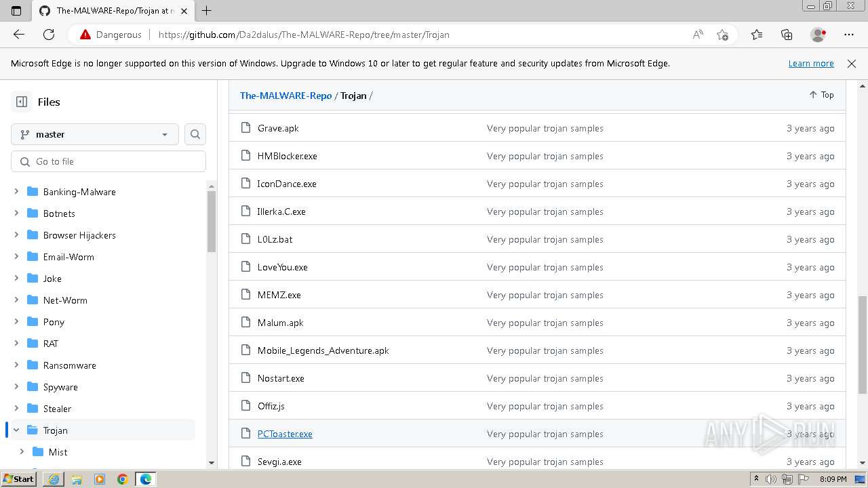
Task: Select the Trojan folder tree item
Action: pos(102,430)
